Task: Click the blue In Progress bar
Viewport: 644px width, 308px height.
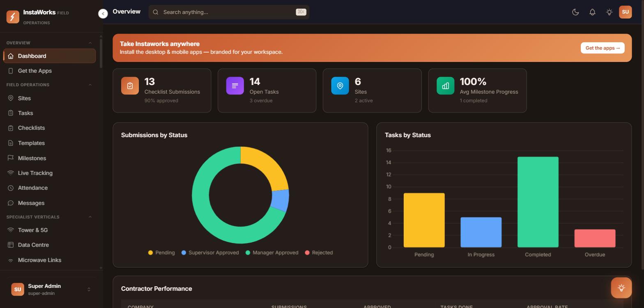Action: point(481,232)
